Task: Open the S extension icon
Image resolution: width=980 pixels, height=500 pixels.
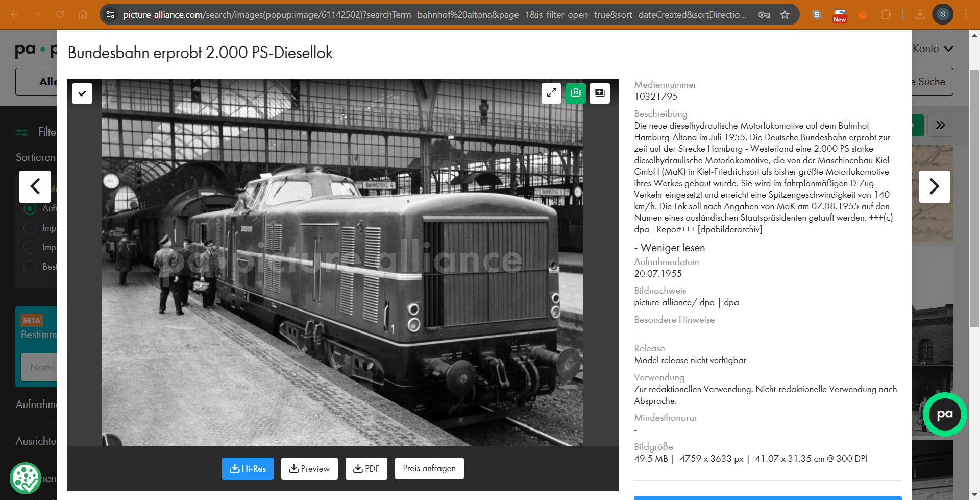Action: pyautogui.click(x=817, y=14)
